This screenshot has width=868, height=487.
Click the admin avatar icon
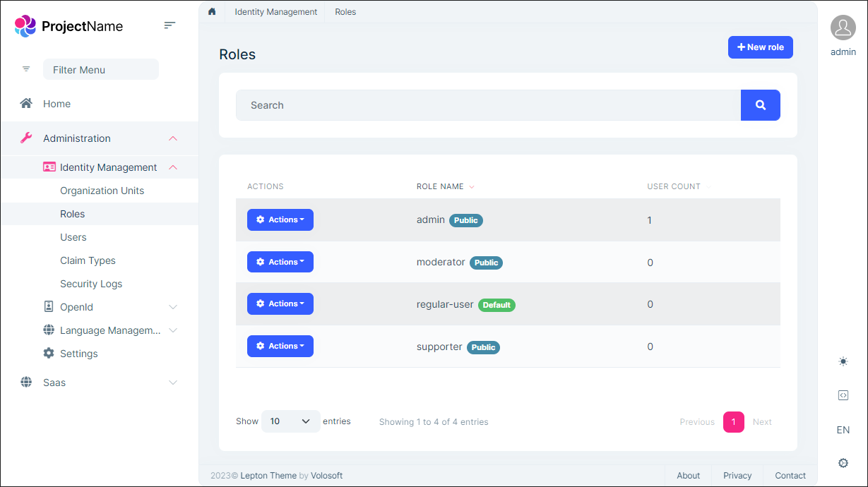pos(843,28)
